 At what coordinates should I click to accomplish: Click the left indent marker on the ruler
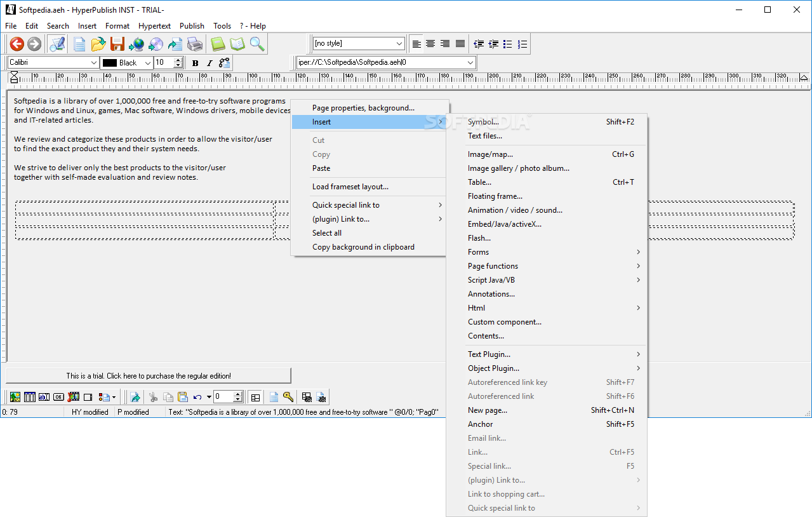[14, 77]
